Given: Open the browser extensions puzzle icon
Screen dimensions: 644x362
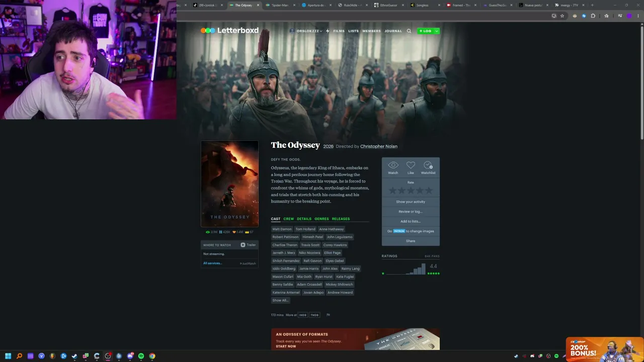Looking at the screenshot, I should (x=593, y=16).
